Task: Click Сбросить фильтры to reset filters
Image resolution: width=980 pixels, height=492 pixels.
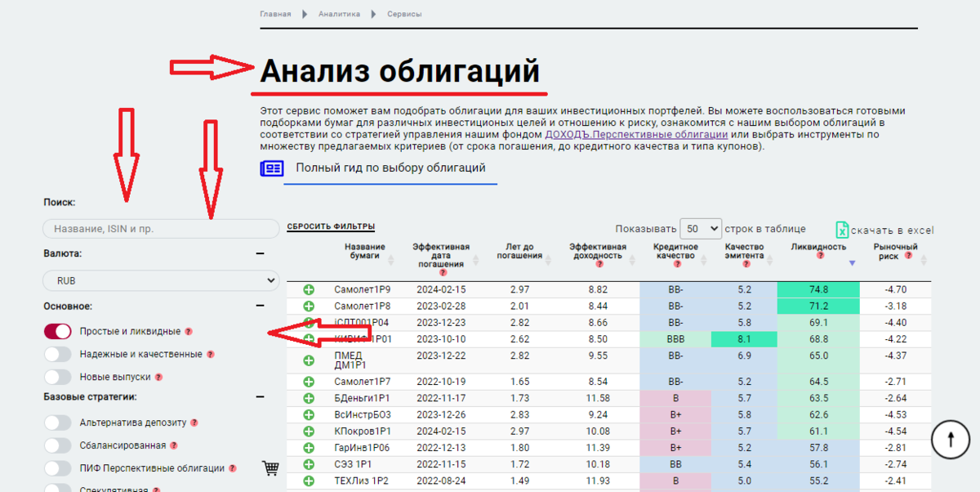Action: pos(331,226)
